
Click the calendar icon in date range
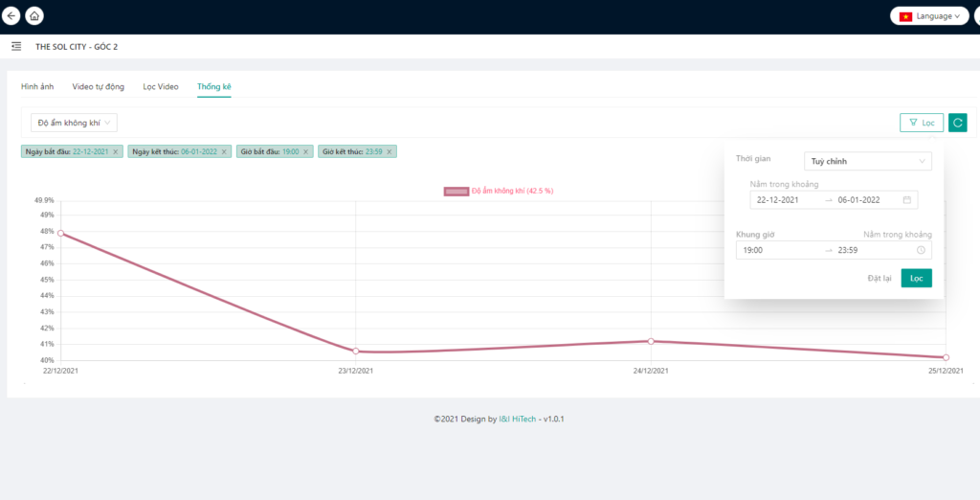click(x=907, y=200)
